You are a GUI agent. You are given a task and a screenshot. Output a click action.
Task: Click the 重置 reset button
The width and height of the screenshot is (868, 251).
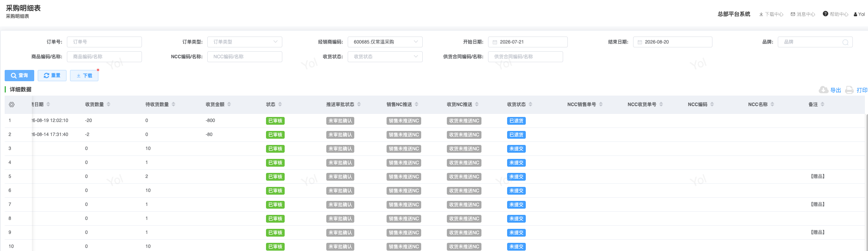click(52, 75)
